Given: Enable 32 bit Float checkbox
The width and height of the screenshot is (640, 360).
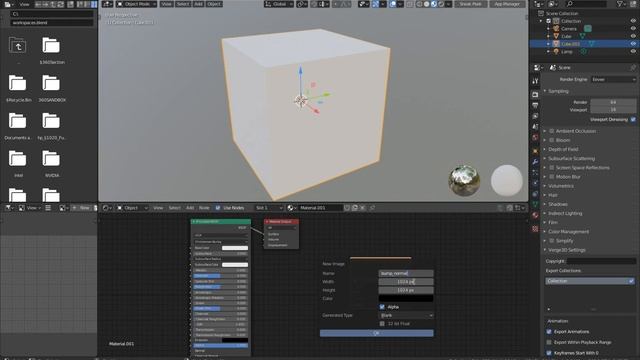Looking at the screenshot, I should 382,324.
